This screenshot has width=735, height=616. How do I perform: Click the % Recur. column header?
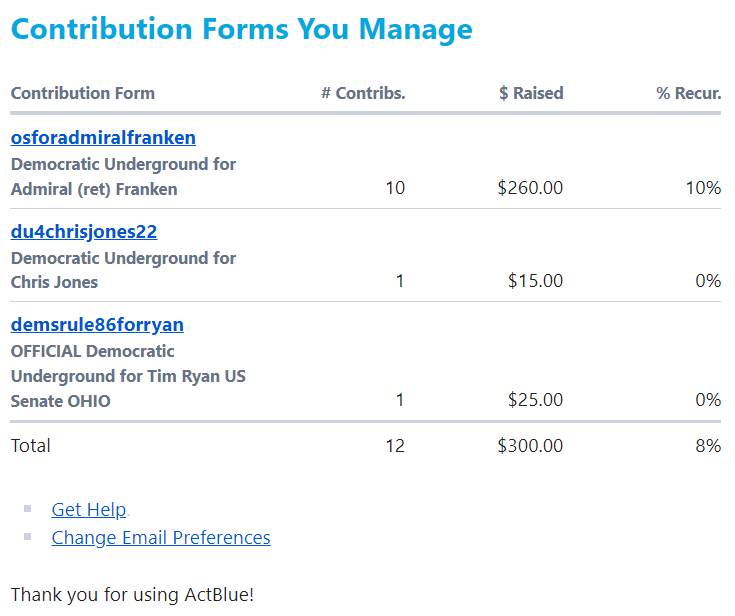click(x=689, y=93)
